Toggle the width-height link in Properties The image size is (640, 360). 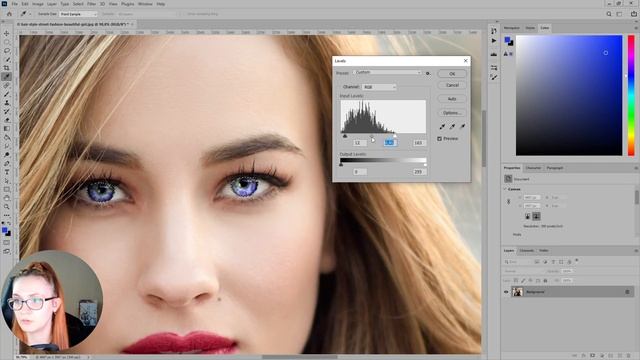509,202
